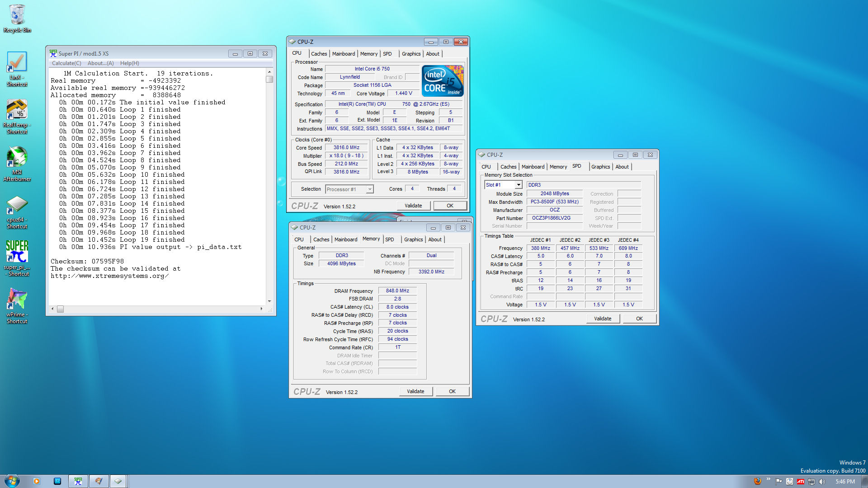Screen dimensions: 868x488
Task: Click the Max Bandwidth PC3-8500F value
Action: [554, 202]
